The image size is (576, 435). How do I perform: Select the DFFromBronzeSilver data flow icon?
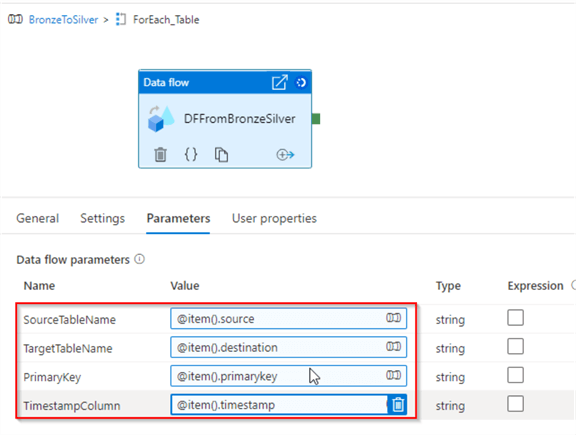[161, 119]
